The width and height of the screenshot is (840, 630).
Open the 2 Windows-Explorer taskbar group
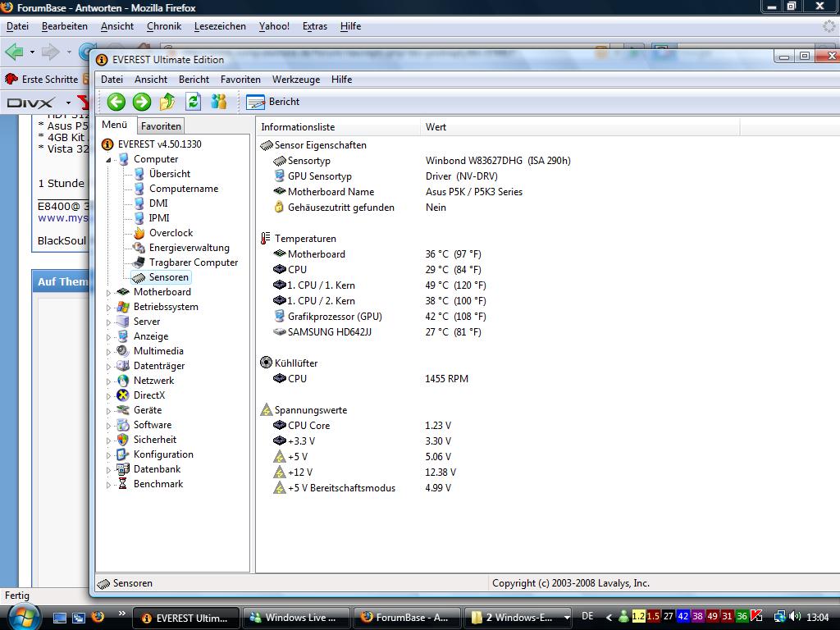(518, 618)
